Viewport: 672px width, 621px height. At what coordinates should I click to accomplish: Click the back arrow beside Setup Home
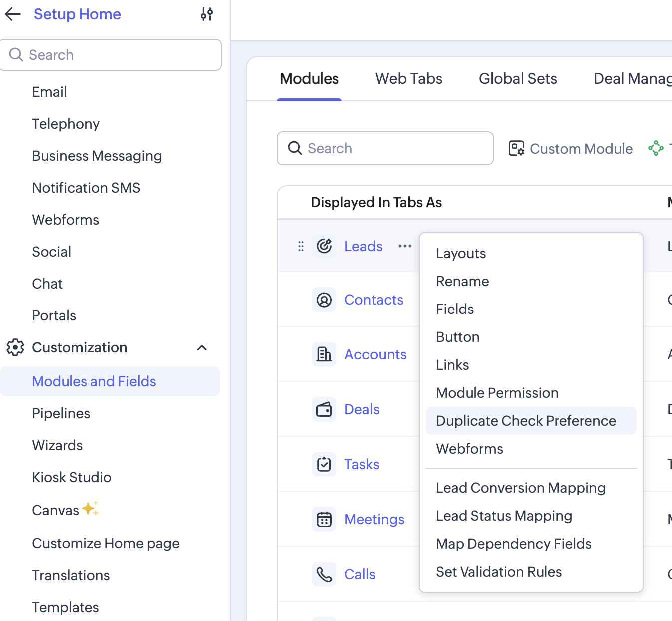coord(13,14)
